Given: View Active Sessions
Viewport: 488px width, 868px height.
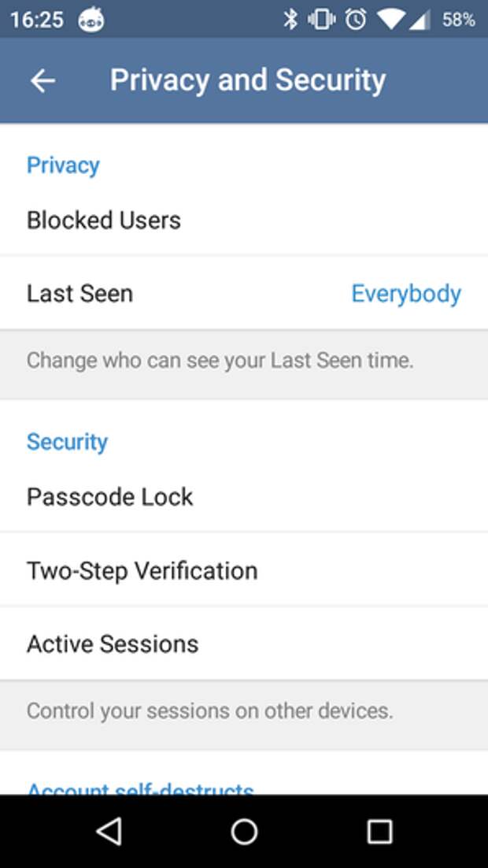Looking at the screenshot, I should tap(244, 644).
